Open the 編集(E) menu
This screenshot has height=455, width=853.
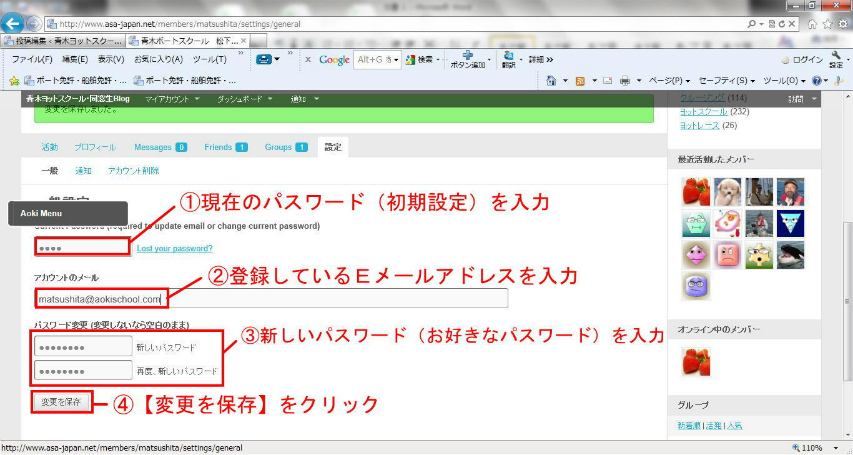pos(75,59)
